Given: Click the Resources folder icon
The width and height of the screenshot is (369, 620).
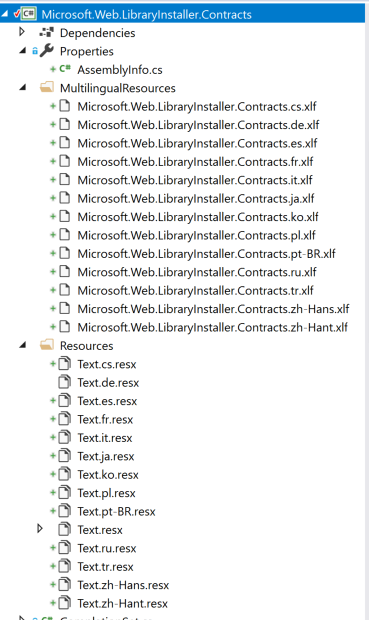Looking at the screenshot, I should click(x=47, y=345).
